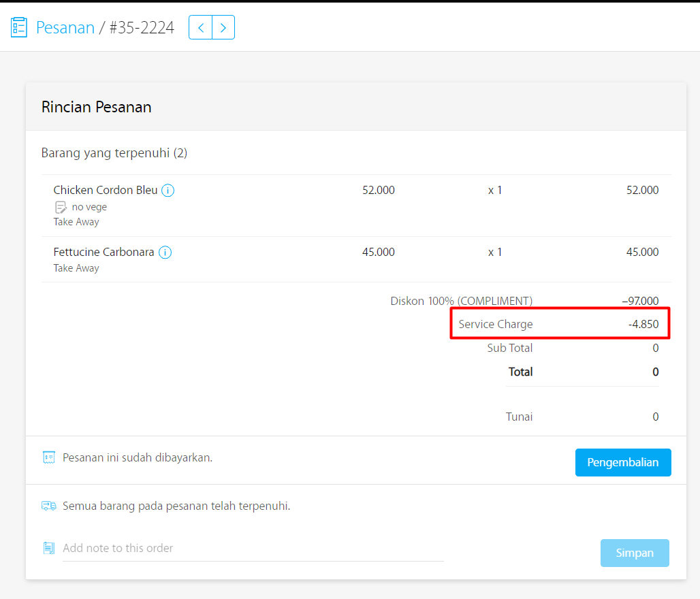Click the Chicken Cordon Bleu item name
The height and width of the screenshot is (599, 700).
click(106, 191)
